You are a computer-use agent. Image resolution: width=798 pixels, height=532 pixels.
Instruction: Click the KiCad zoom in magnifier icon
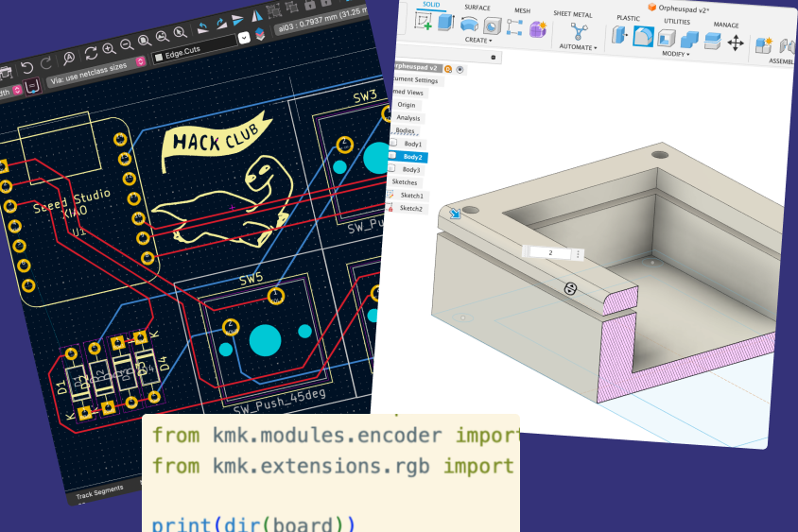tap(109, 48)
